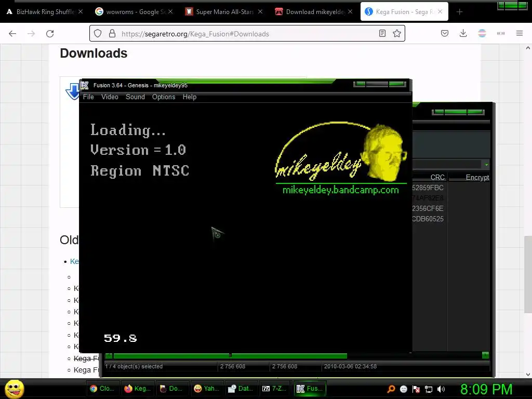Open the Firefox account avatar
532x399 pixels.
[482, 33]
